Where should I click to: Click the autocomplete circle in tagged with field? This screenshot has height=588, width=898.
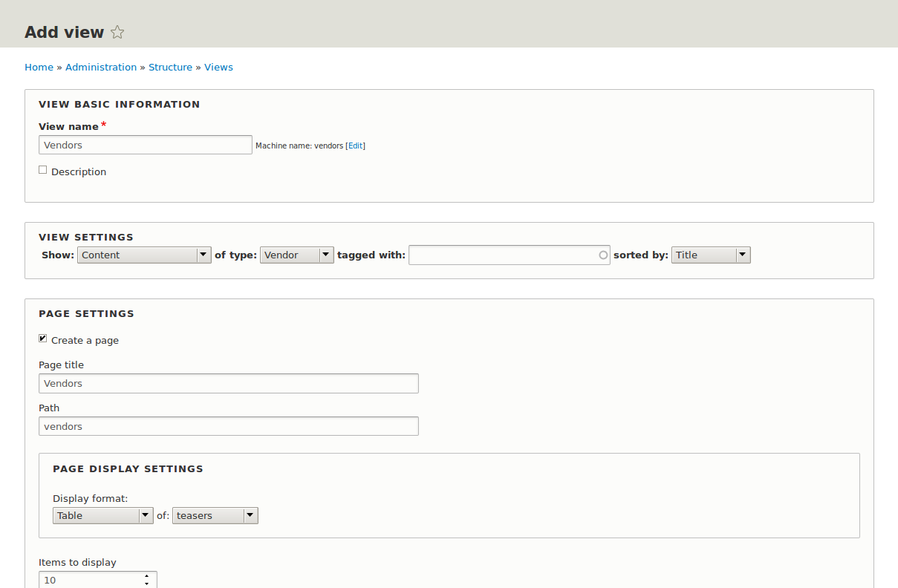tap(602, 255)
